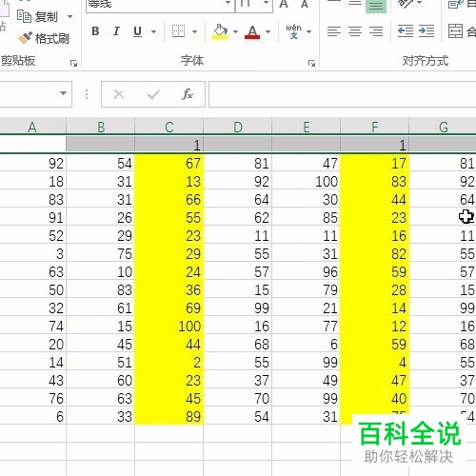Click cell 82 in column F
Image resolution: width=476 pixels, height=476 pixels.
click(x=375, y=254)
